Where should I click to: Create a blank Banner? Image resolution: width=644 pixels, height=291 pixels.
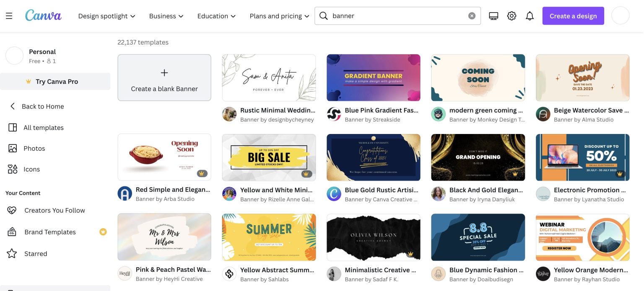pos(164,77)
